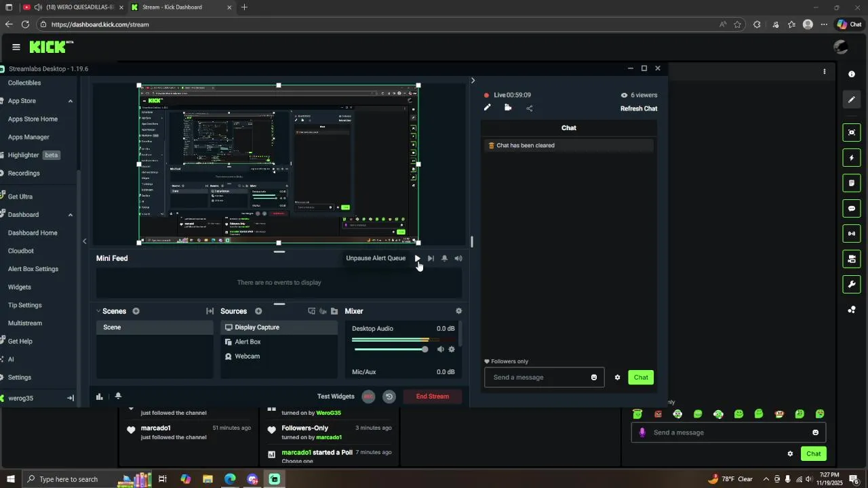Collapse the left sidebar arrow near werog35
Screen dimensions: 868x488
71,399
